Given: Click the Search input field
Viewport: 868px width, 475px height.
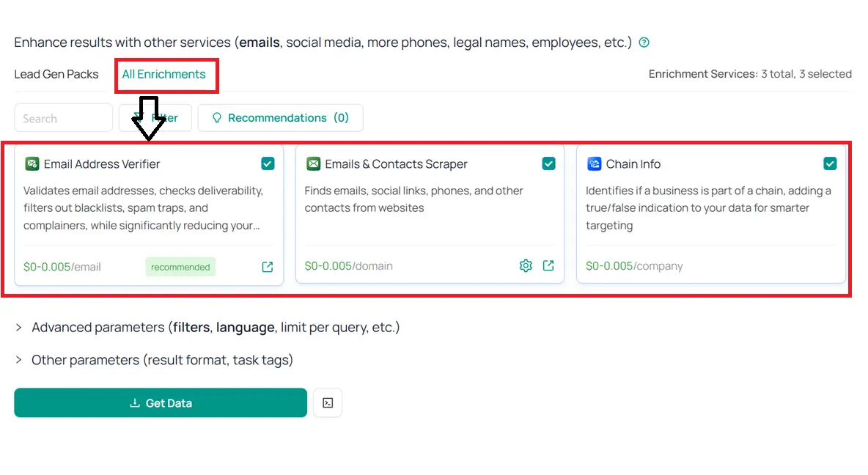Looking at the screenshot, I should pyautogui.click(x=63, y=118).
